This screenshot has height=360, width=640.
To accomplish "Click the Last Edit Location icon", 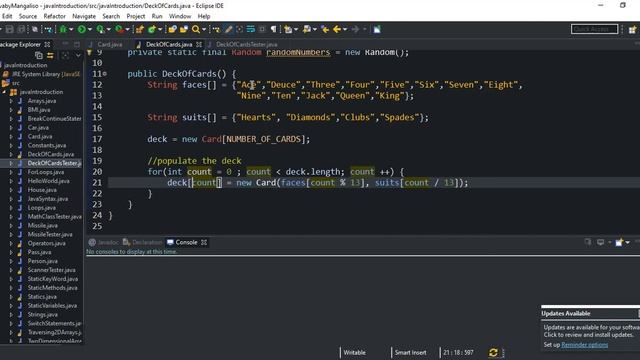I will click(x=325, y=29).
